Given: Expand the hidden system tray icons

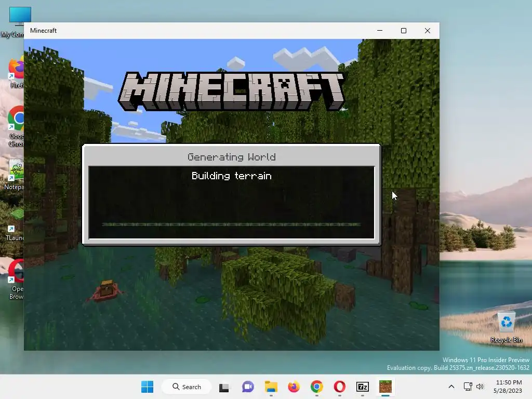Looking at the screenshot, I should (x=451, y=387).
